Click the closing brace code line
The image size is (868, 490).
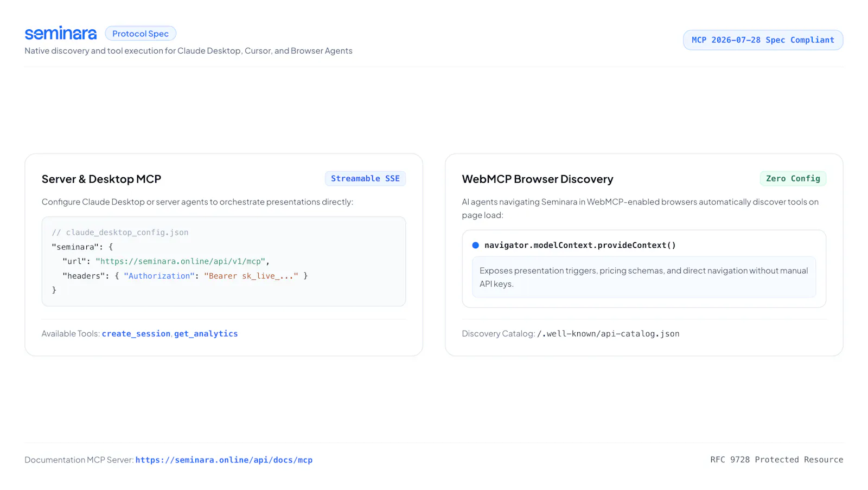coord(54,290)
